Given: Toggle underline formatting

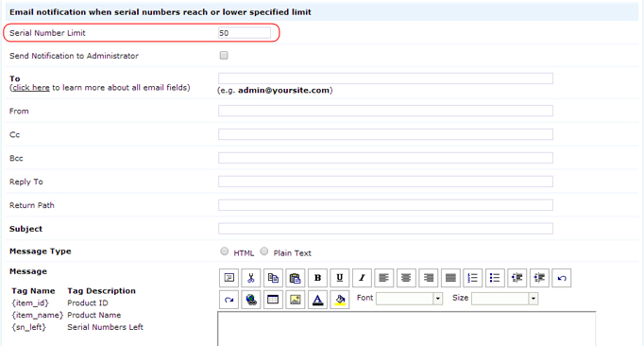Looking at the screenshot, I should pos(340,278).
